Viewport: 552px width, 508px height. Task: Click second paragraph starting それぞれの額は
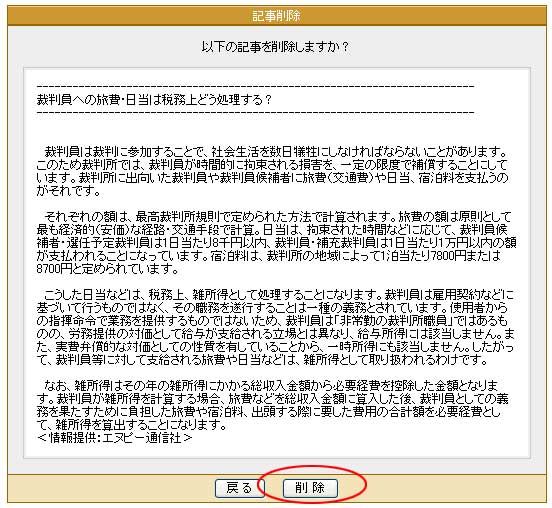pyautogui.click(x=276, y=243)
